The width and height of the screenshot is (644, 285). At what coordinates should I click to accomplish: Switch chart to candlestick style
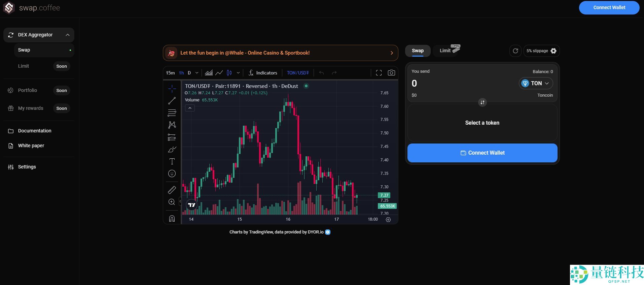pos(229,73)
